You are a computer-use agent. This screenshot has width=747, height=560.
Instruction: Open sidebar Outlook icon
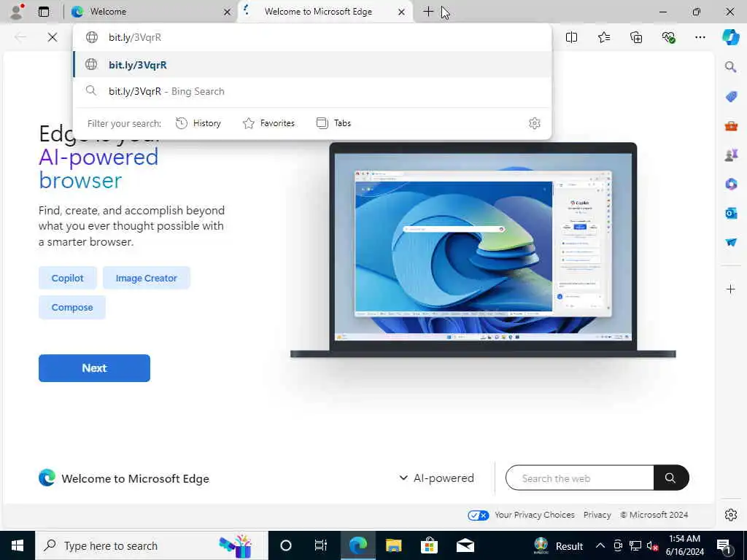731,213
